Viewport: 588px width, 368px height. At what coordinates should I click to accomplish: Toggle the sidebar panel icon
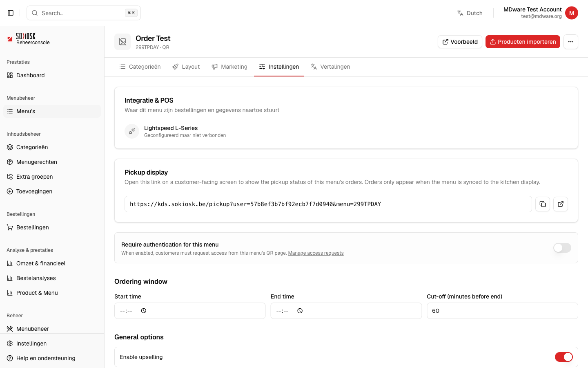(x=11, y=13)
